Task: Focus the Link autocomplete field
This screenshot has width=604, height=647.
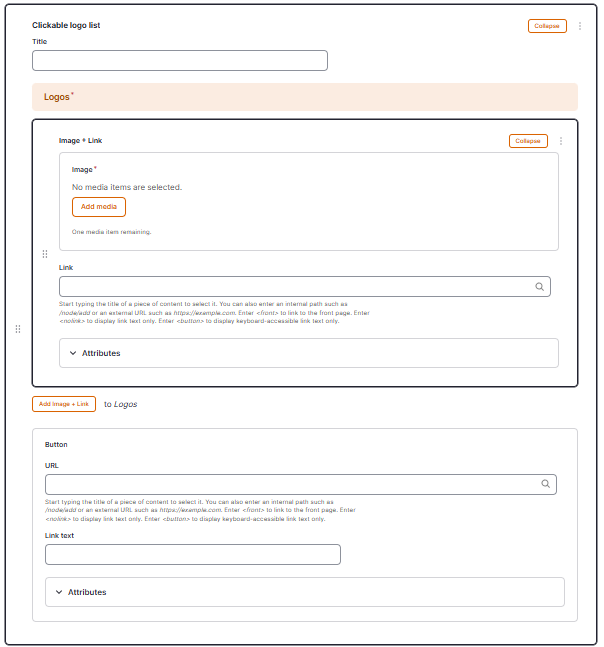Action: point(304,286)
